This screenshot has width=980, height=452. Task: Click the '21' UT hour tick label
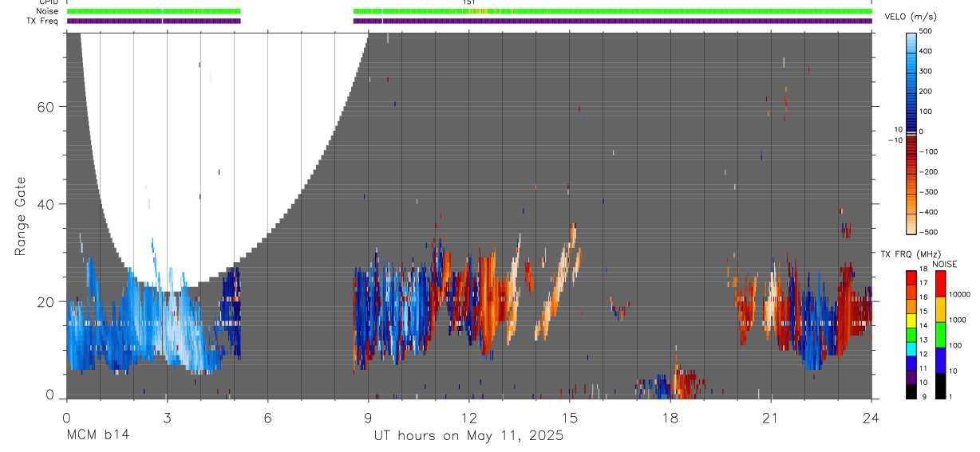pyautogui.click(x=770, y=417)
